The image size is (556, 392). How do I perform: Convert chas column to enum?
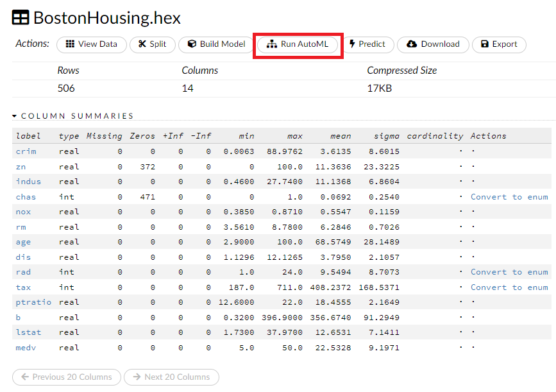[509, 197]
